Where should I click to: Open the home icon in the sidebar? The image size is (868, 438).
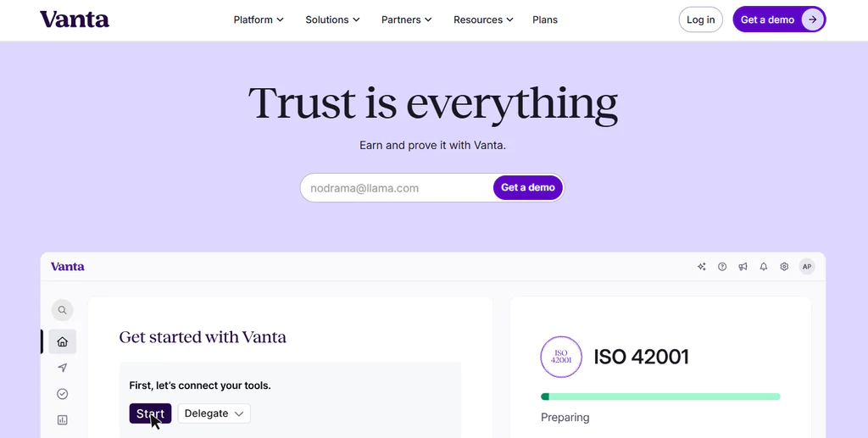click(62, 341)
